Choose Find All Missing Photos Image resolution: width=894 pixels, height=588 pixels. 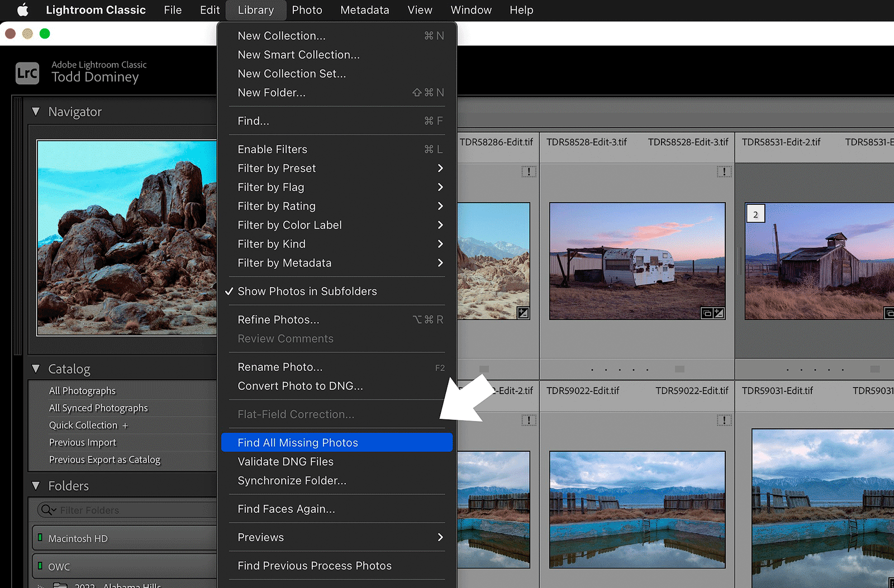pyautogui.click(x=298, y=442)
